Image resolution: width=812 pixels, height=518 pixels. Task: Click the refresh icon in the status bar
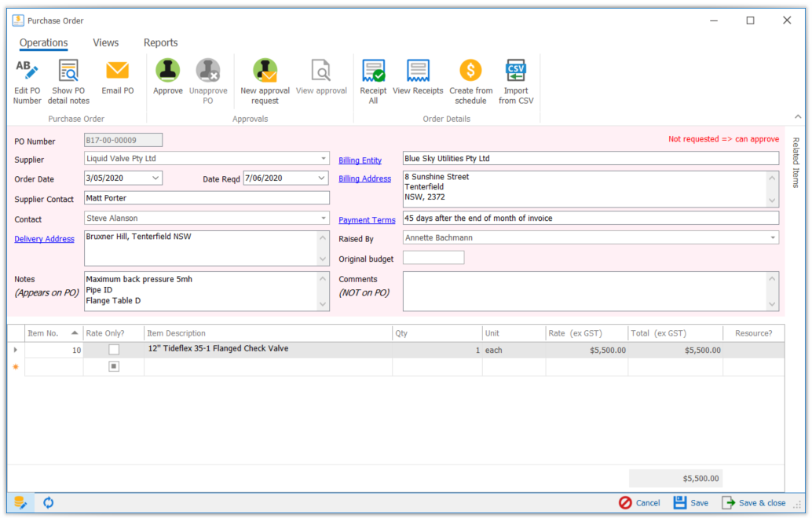pyautogui.click(x=48, y=502)
